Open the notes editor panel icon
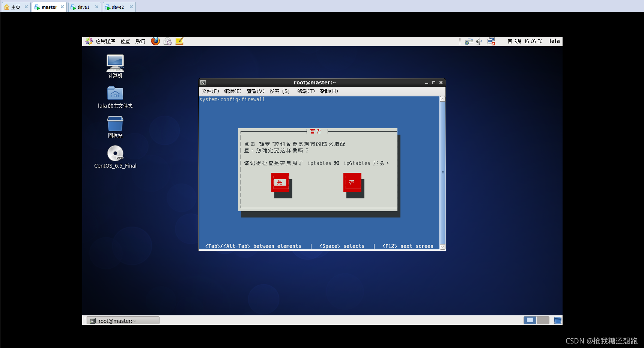Viewport: 644px width, 348px height. [179, 41]
